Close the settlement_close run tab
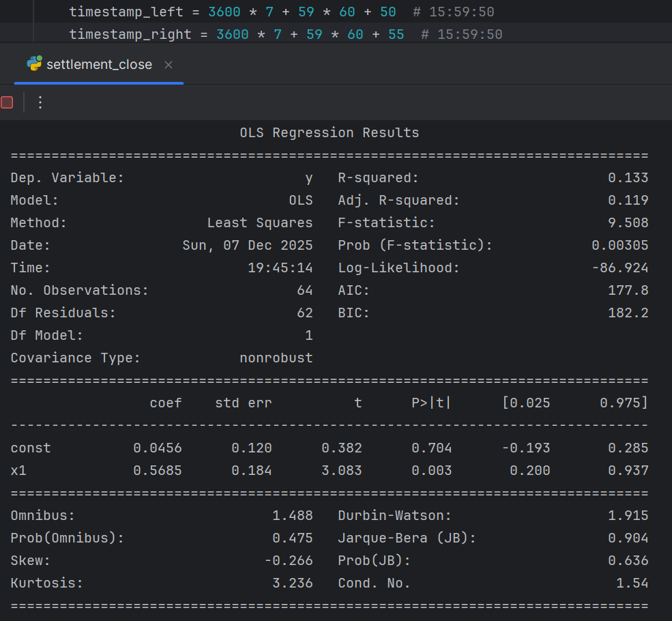Screen dimensions: 672x621 tap(169, 65)
